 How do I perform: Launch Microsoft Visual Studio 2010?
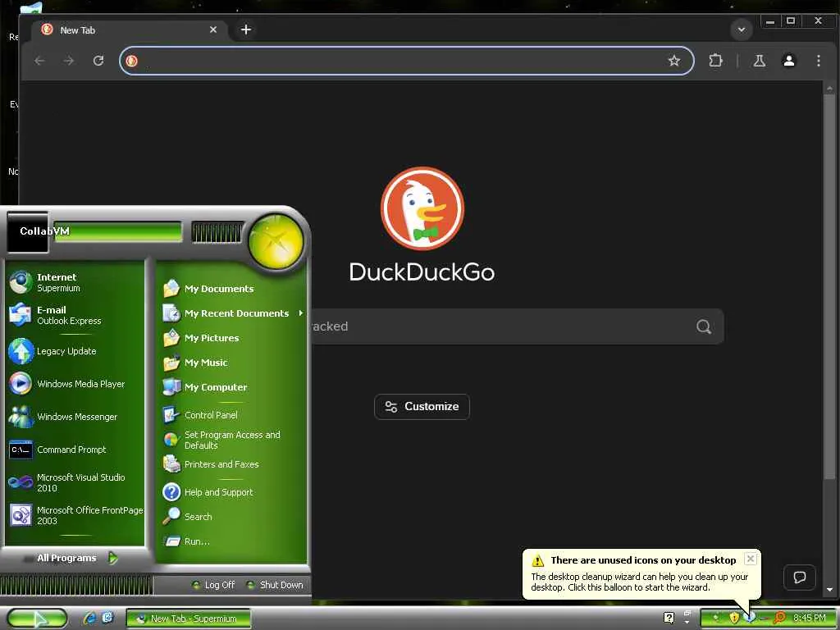click(x=75, y=482)
